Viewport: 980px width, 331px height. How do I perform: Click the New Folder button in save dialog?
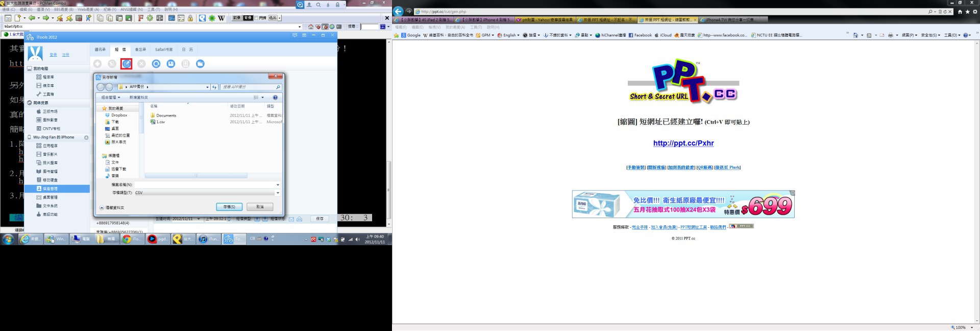click(138, 98)
